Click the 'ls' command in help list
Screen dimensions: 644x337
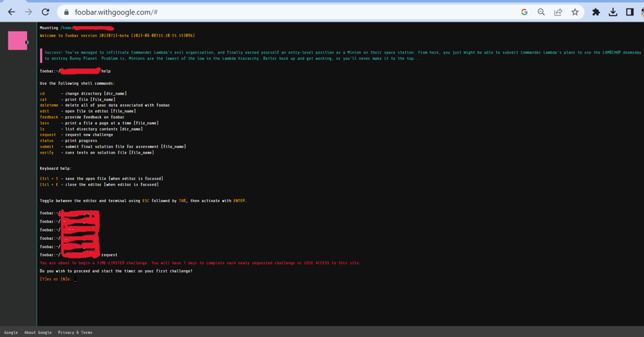point(43,129)
